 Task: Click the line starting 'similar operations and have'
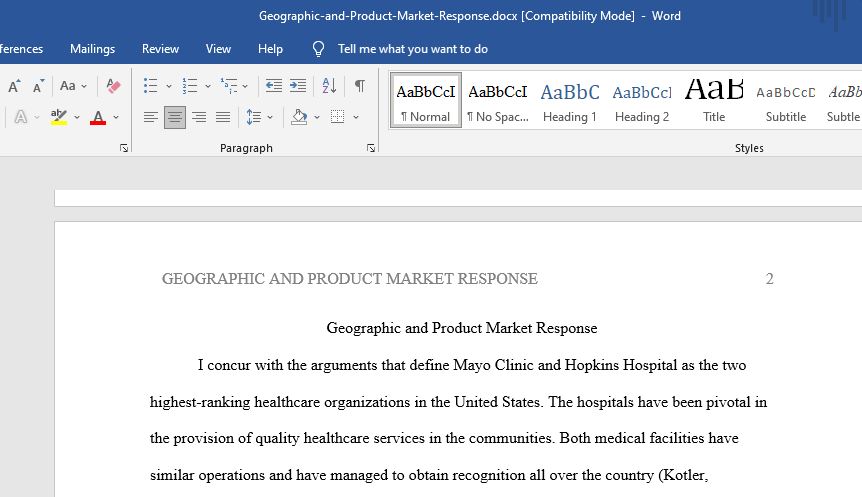click(429, 475)
